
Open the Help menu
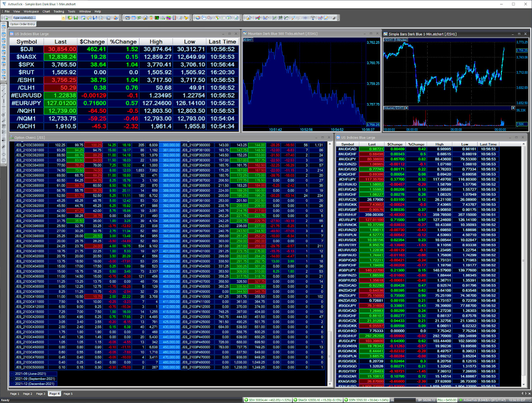coord(98,11)
